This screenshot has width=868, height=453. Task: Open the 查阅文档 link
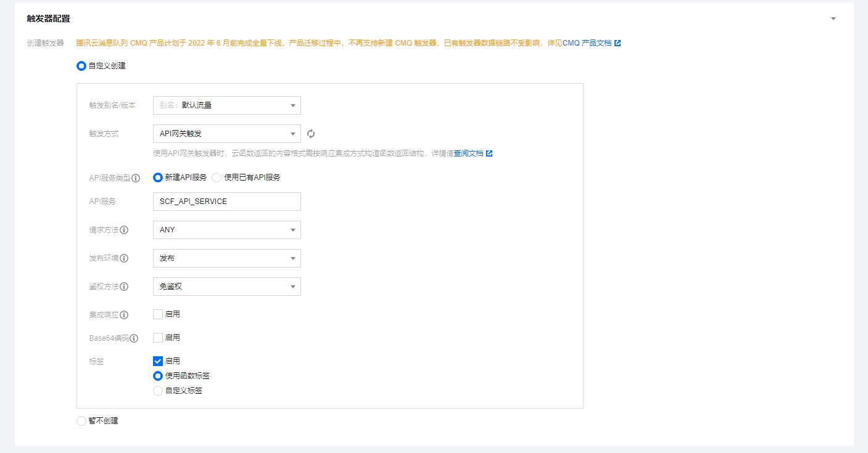coord(469,153)
